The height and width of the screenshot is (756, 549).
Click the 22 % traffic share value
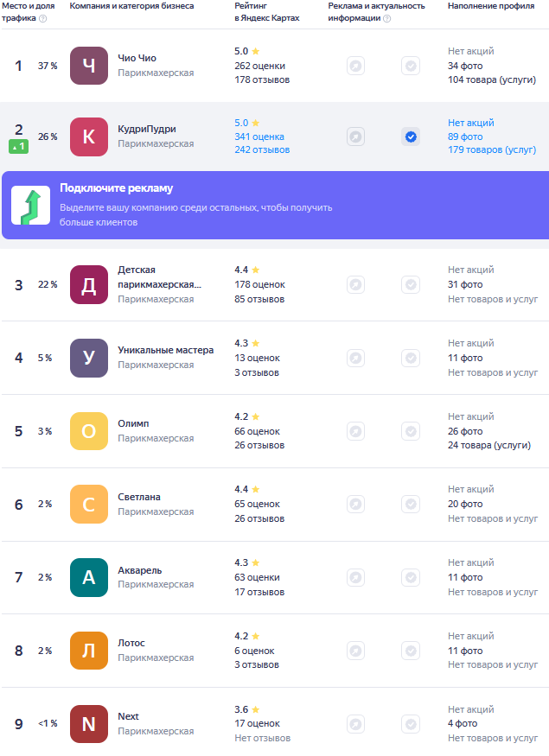[x=48, y=284]
